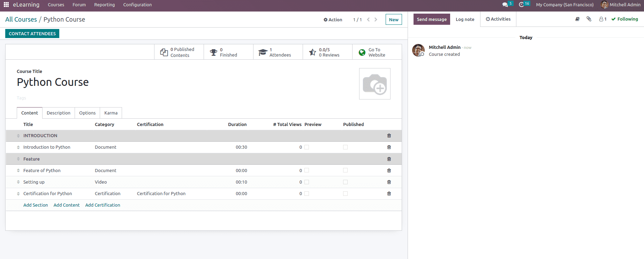Click the Following toggle button

coord(624,19)
